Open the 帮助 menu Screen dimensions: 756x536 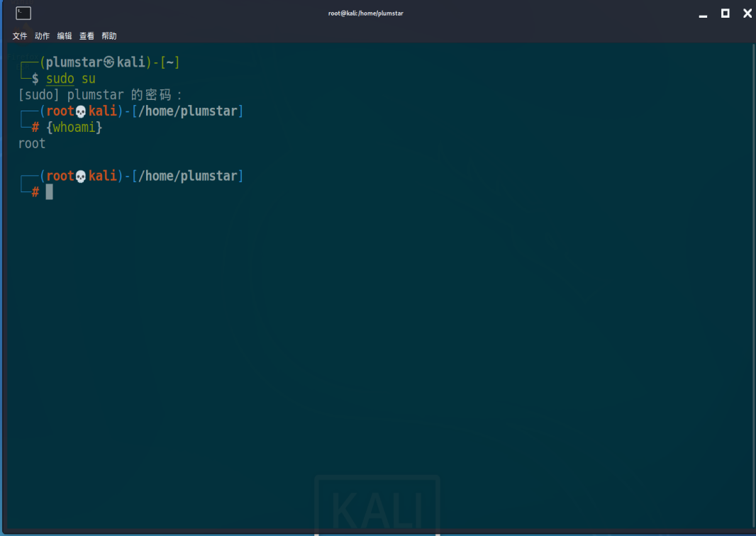tap(109, 36)
